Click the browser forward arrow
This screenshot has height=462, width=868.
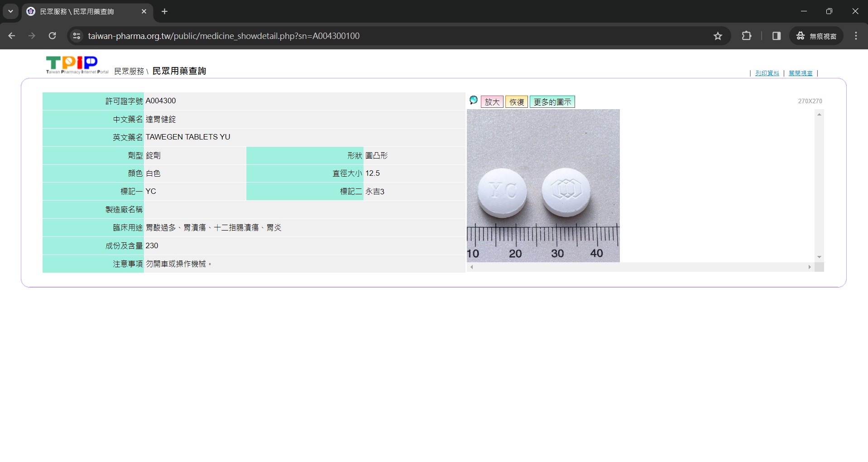click(32, 36)
